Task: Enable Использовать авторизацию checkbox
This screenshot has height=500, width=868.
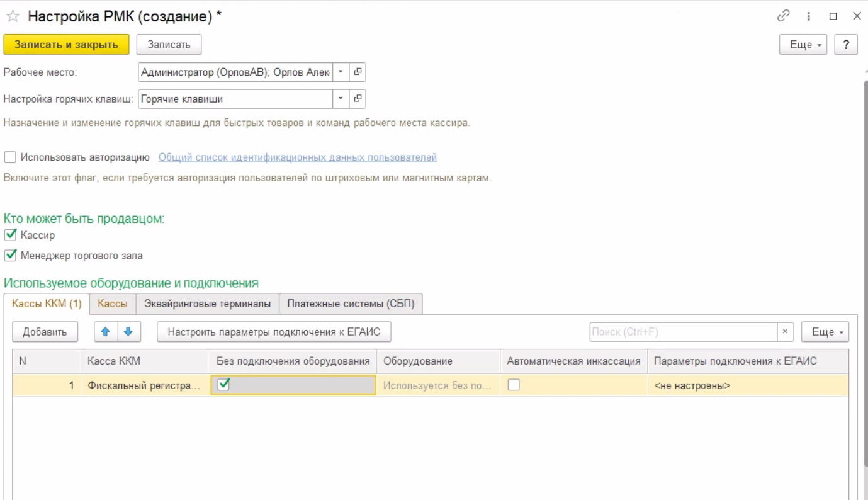Action: [10, 157]
